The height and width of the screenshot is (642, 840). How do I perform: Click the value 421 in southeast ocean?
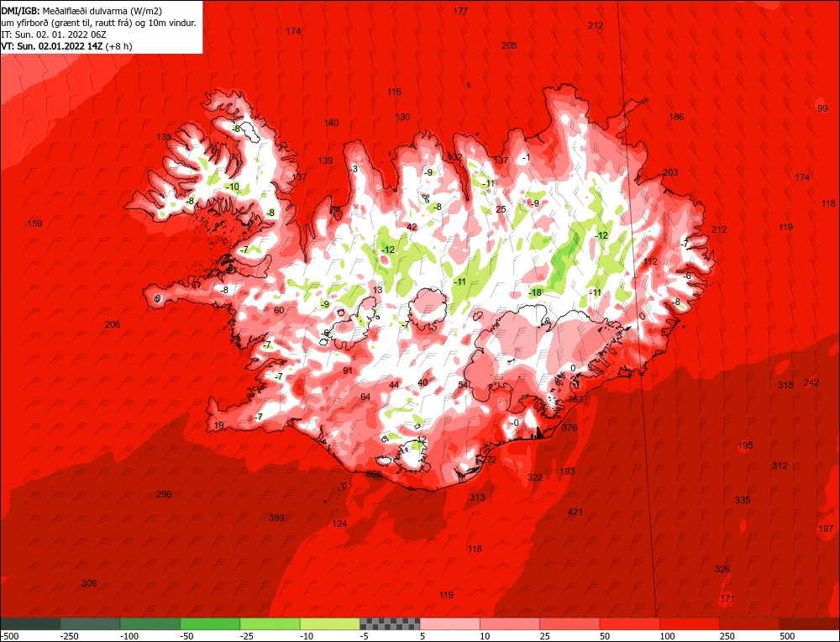coord(575,512)
